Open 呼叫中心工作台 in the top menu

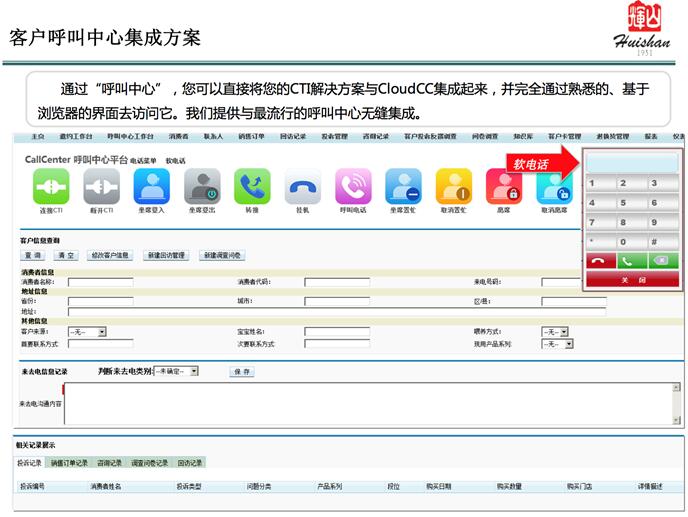130,136
